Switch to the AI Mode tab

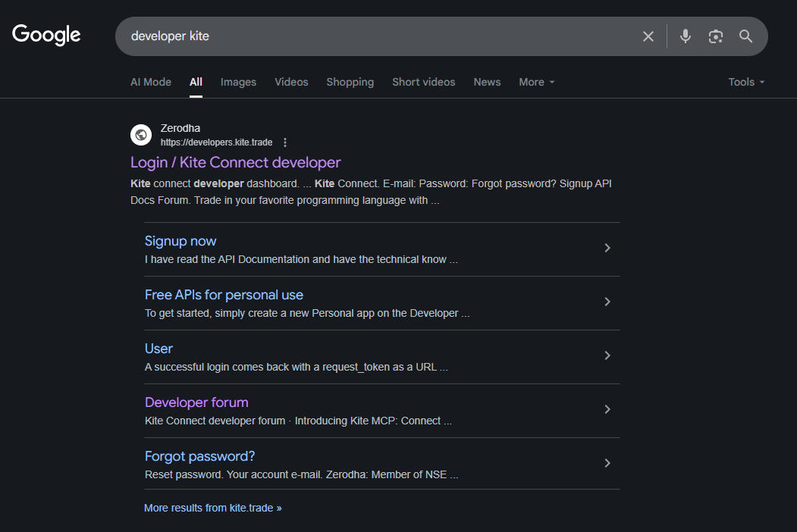151,82
